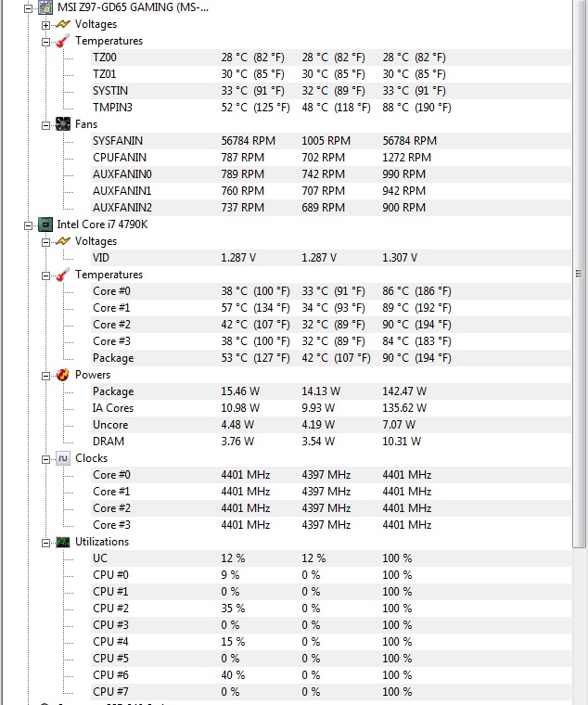Select the CPU #4 utilization row

[x=331, y=642]
